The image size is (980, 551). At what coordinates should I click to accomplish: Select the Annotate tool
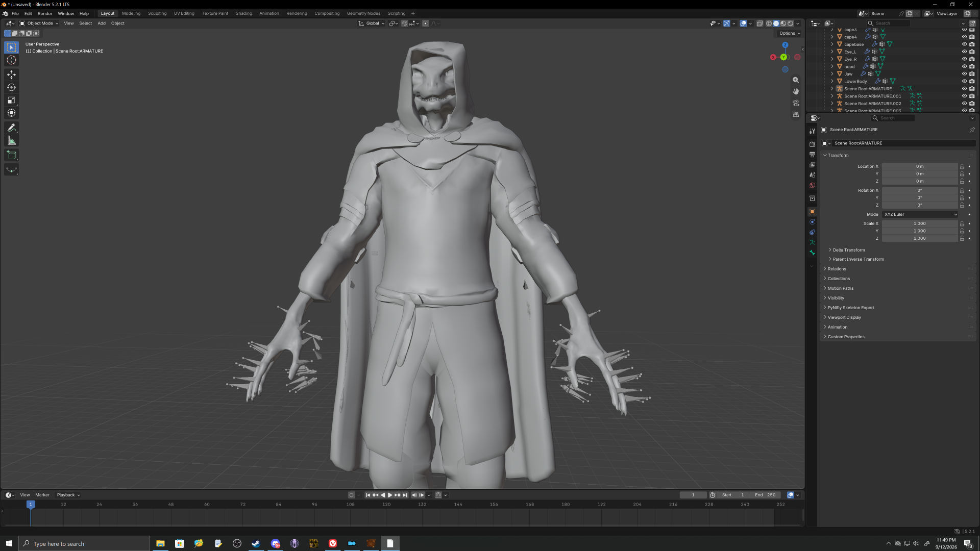coord(11,128)
